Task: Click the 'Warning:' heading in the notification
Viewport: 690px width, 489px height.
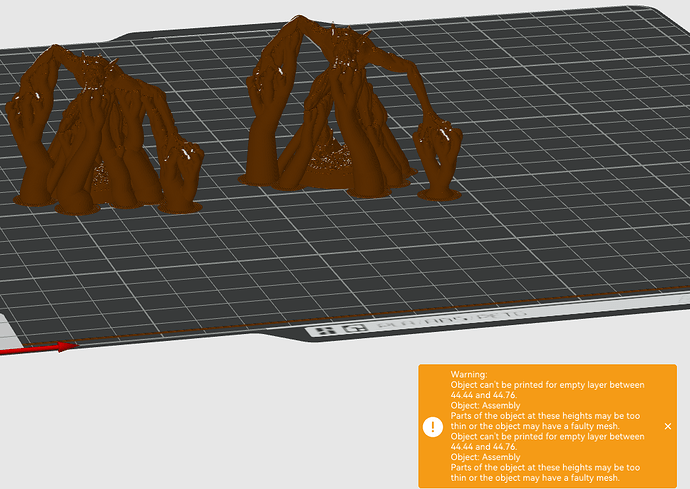Action: pyautogui.click(x=469, y=375)
